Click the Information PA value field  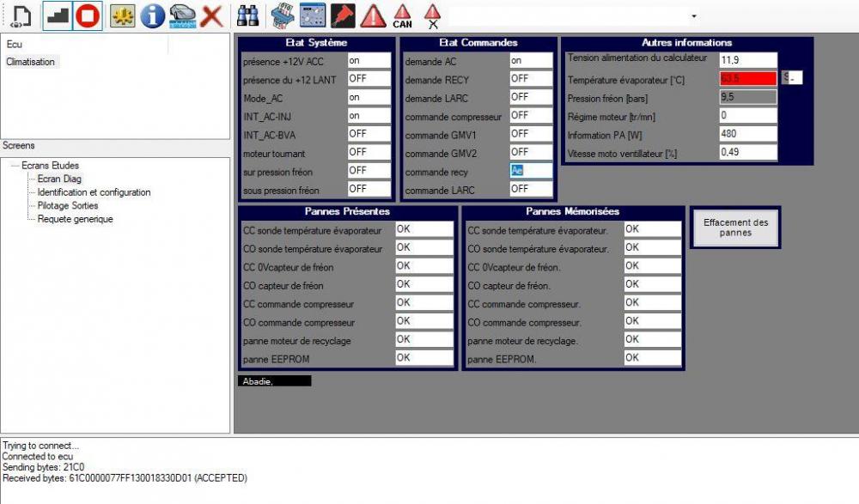tap(748, 134)
